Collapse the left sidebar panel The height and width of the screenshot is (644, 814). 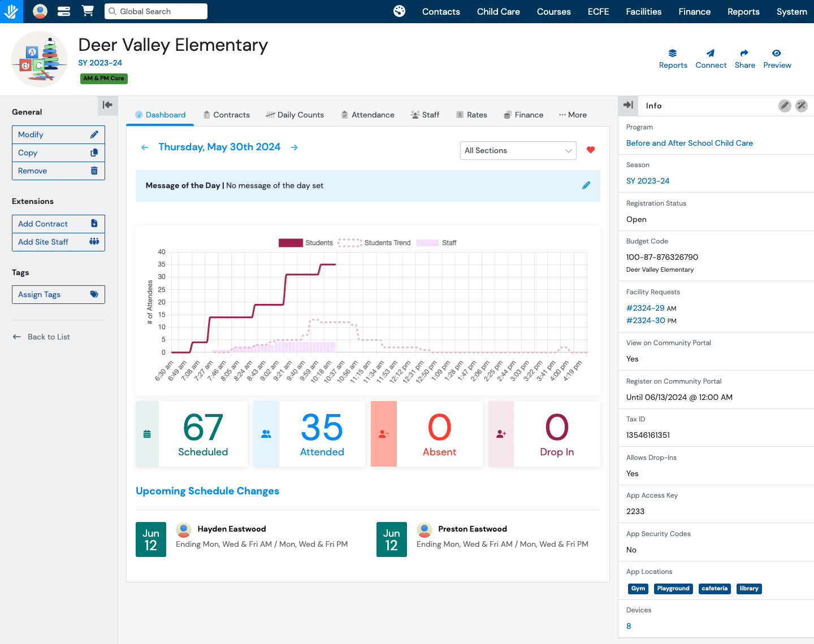(107, 105)
